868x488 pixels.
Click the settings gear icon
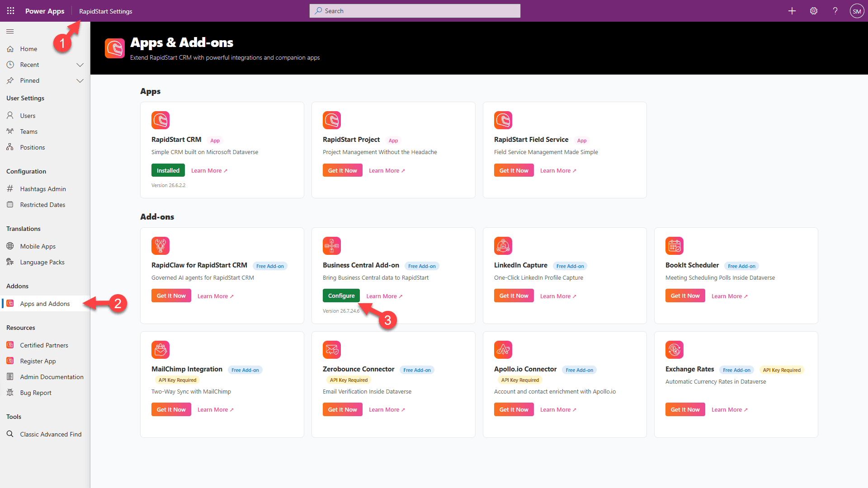814,11
